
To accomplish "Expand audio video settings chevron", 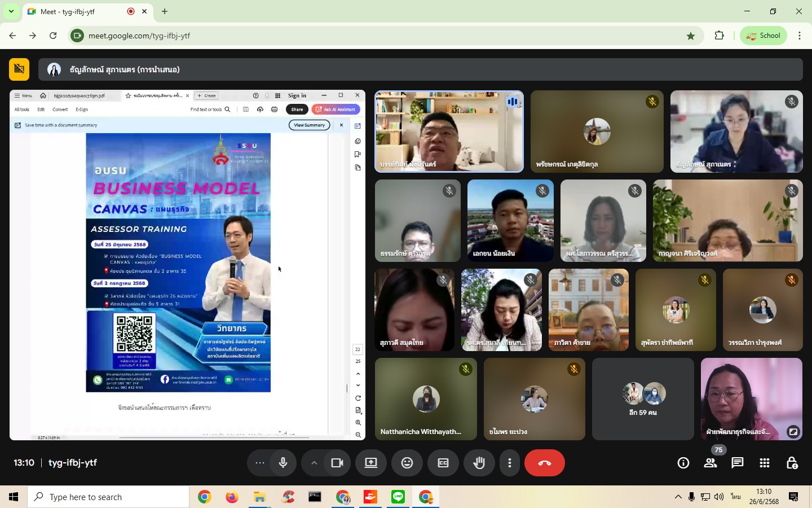I will click(314, 463).
